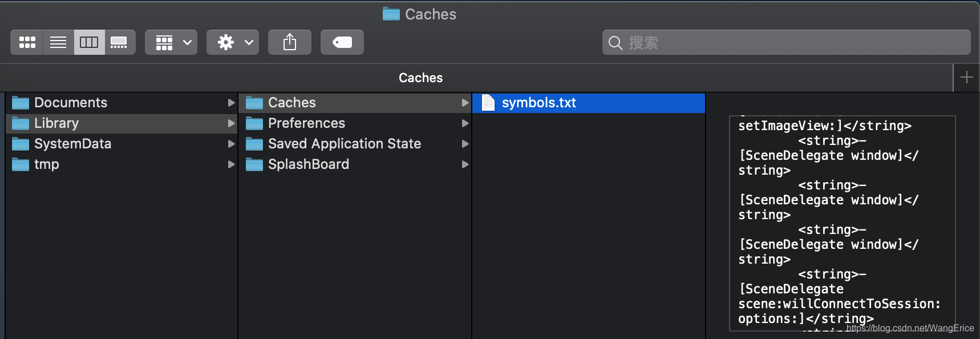The width and height of the screenshot is (980, 339).
Task: Select the symbols.txt file icon
Action: (488, 103)
